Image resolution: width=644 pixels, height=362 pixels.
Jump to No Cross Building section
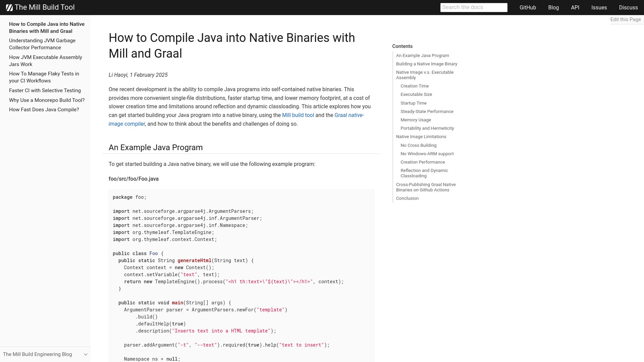418,145
